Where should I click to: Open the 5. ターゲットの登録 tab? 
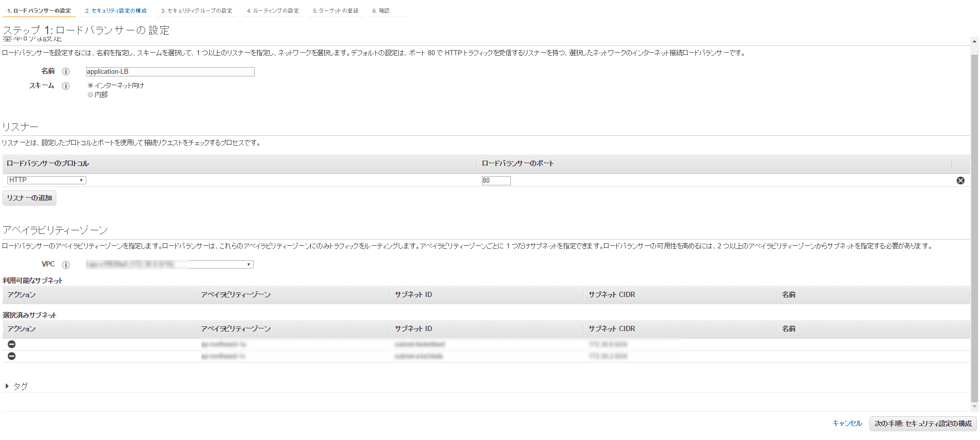(x=336, y=10)
